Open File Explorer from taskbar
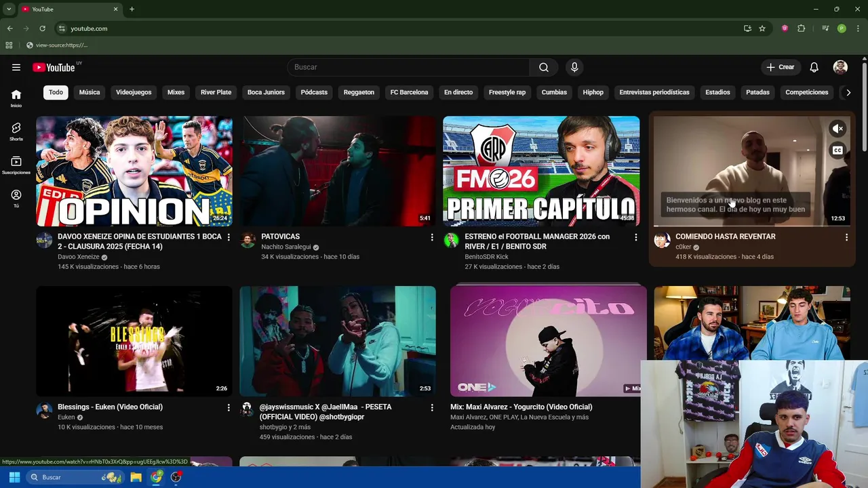 [136, 477]
